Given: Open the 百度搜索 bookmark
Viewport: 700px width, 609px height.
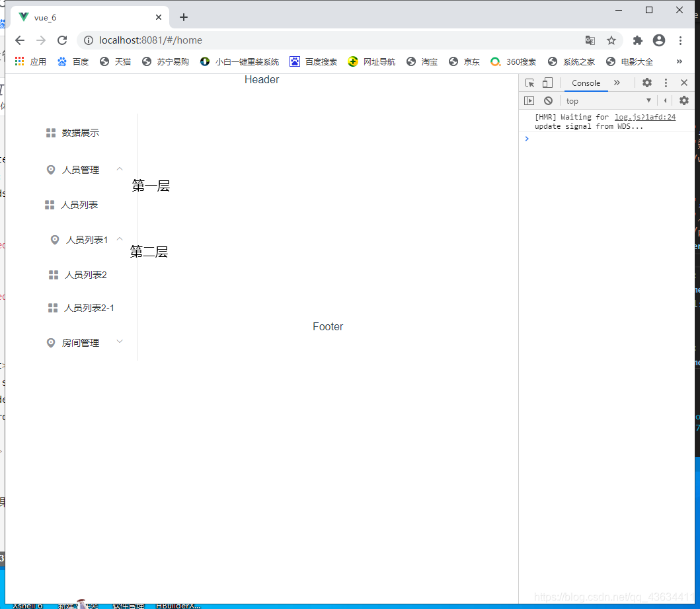Looking at the screenshot, I should [314, 61].
